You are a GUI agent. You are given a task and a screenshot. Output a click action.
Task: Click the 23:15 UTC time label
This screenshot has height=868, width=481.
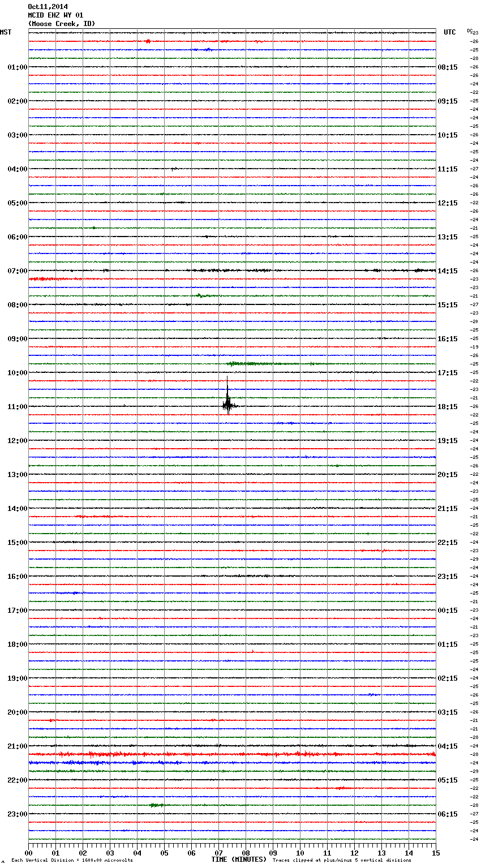pyautogui.click(x=448, y=577)
